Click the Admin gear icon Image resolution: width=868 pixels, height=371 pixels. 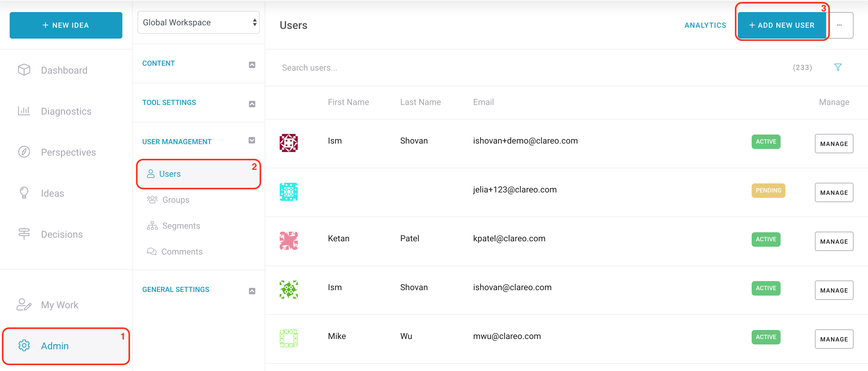[x=24, y=346]
